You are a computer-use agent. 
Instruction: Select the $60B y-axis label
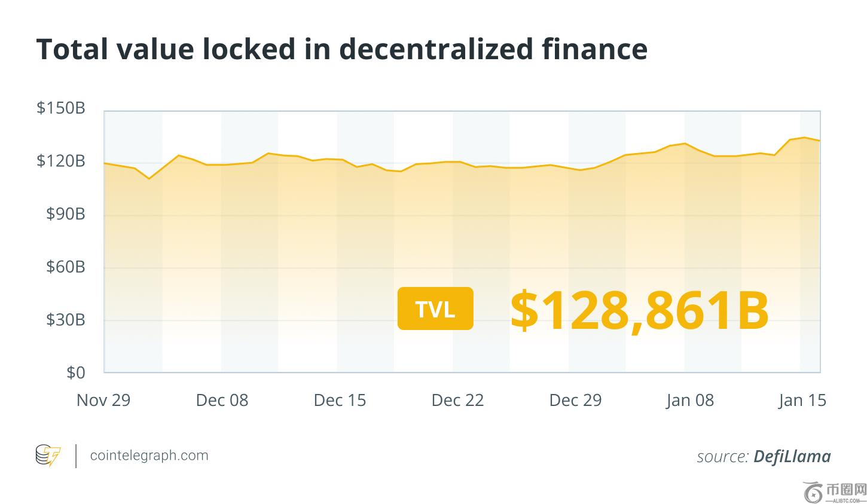click(66, 267)
